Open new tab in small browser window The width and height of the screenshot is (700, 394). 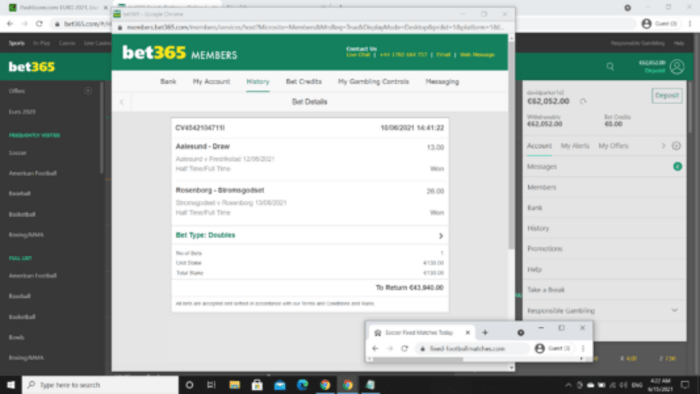pos(485,332)
